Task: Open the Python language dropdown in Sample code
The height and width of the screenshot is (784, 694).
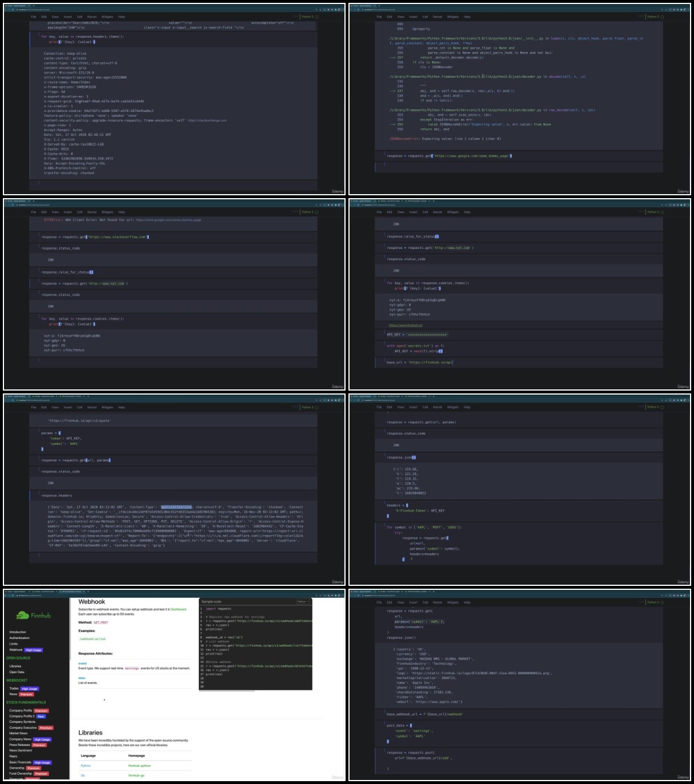Action: 303,601
